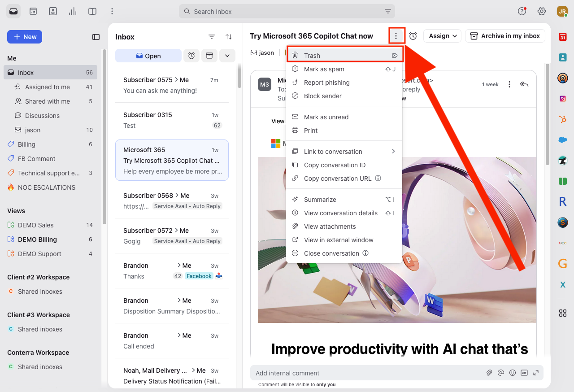Focus the Search Inbox field

tap(287, 11)
